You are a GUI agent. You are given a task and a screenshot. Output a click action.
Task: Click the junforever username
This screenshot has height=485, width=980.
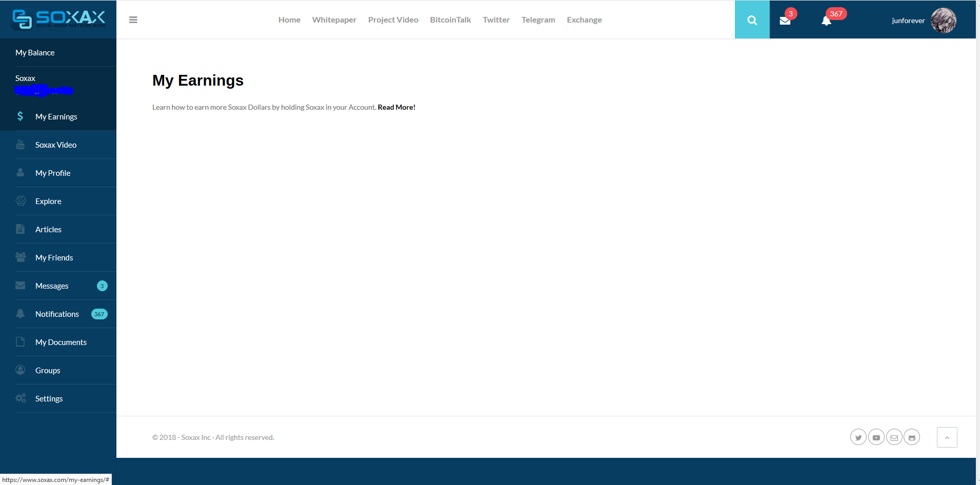pos(908,21)
